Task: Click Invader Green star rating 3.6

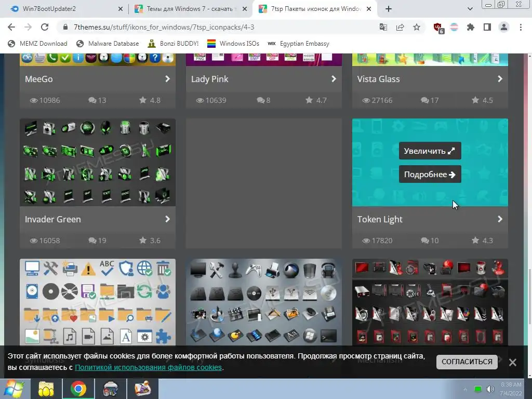Action: 150,241
